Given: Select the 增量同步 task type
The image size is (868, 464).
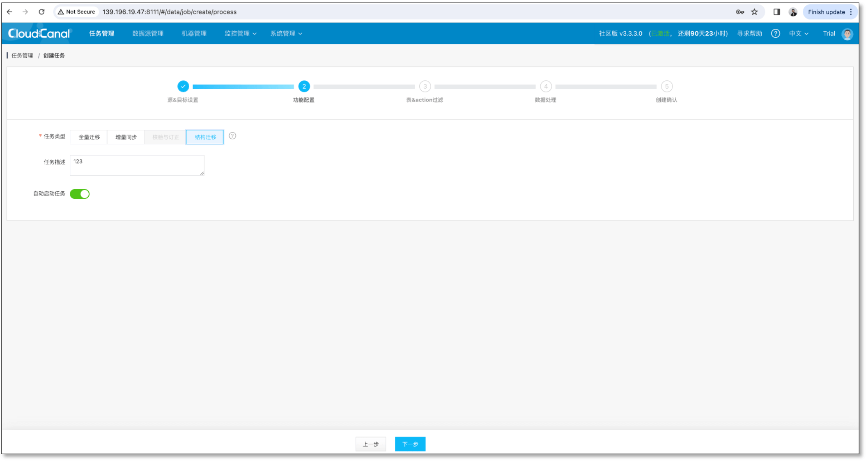Looking at the screenshot, I should coord(125,137).
